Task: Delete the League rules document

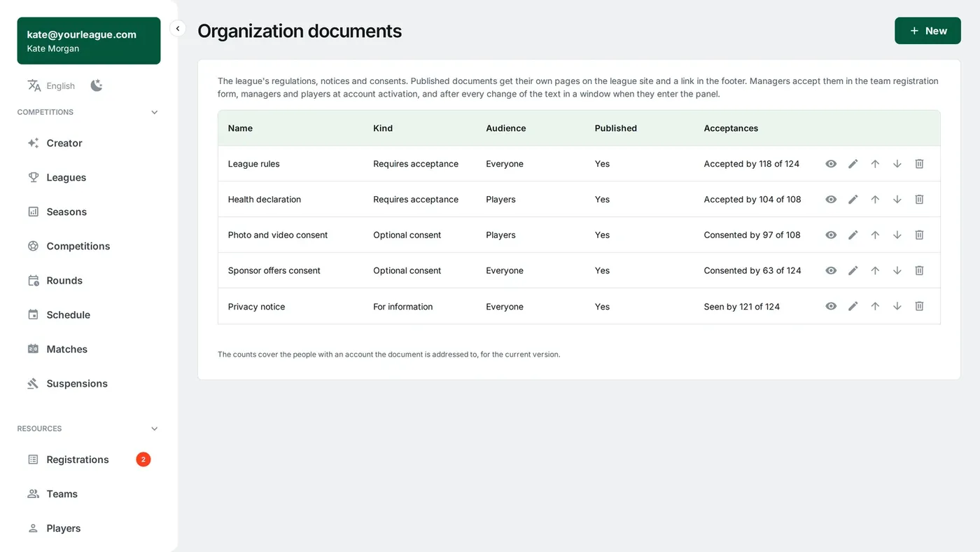Action: (x=919, y=164)
